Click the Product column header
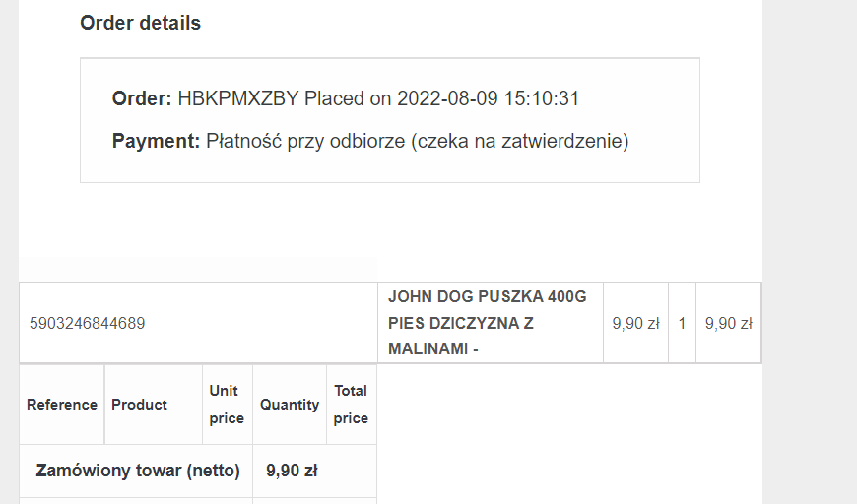 (139, 405)
